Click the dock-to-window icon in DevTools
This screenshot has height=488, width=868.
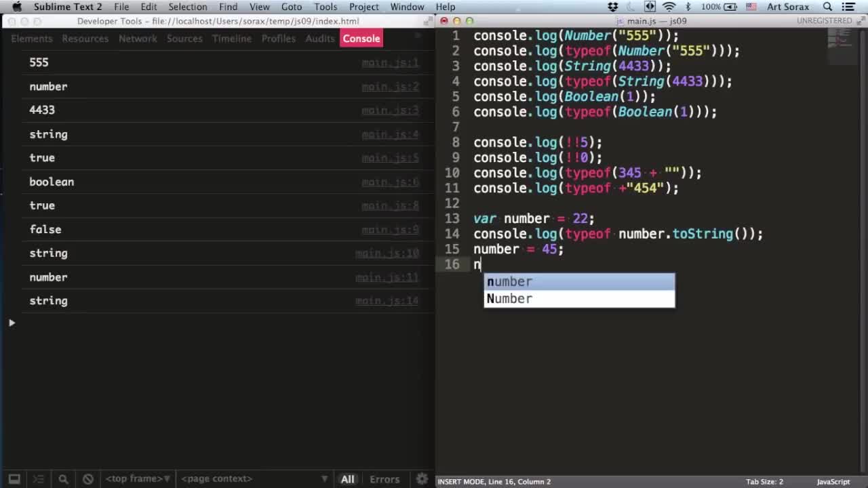pos(14,479)
